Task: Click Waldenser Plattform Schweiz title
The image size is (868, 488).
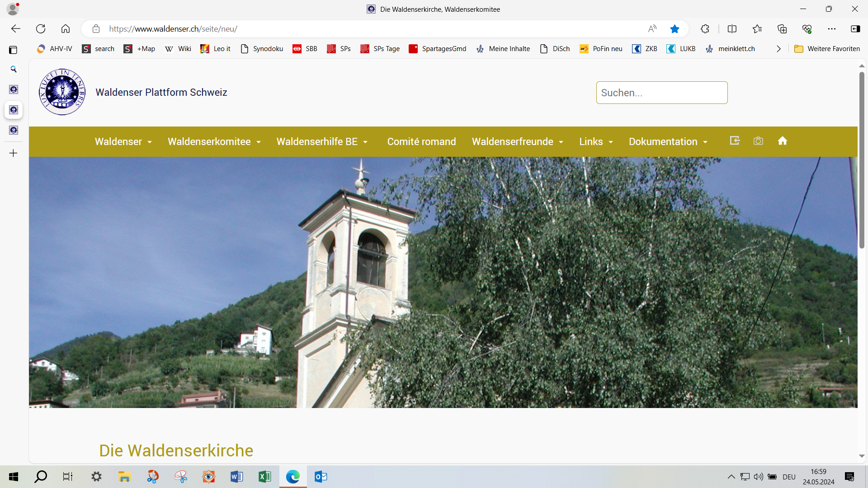Action: point(161,93)
